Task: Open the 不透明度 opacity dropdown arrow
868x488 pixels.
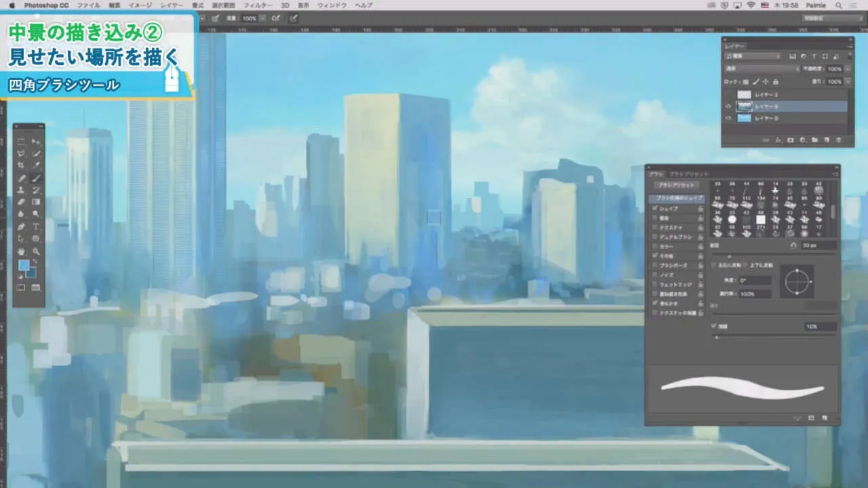Action: point(847,68)
